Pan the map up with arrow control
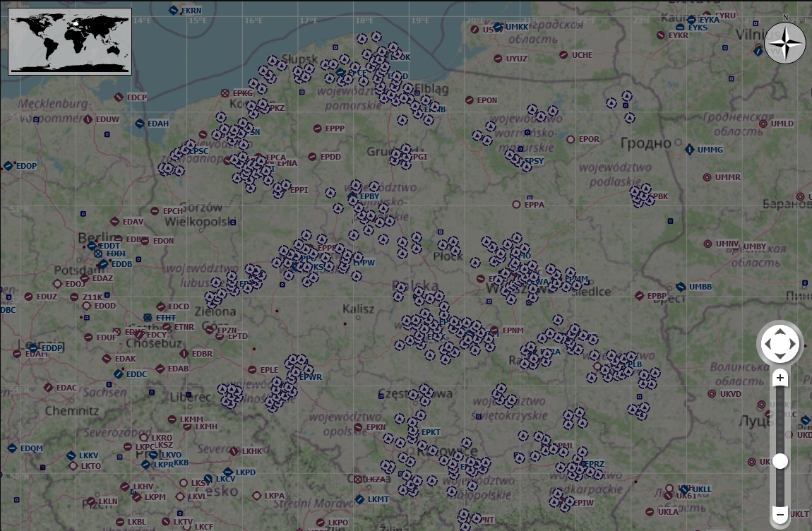This screenshot has height=531, width=812. click(780, 332)
